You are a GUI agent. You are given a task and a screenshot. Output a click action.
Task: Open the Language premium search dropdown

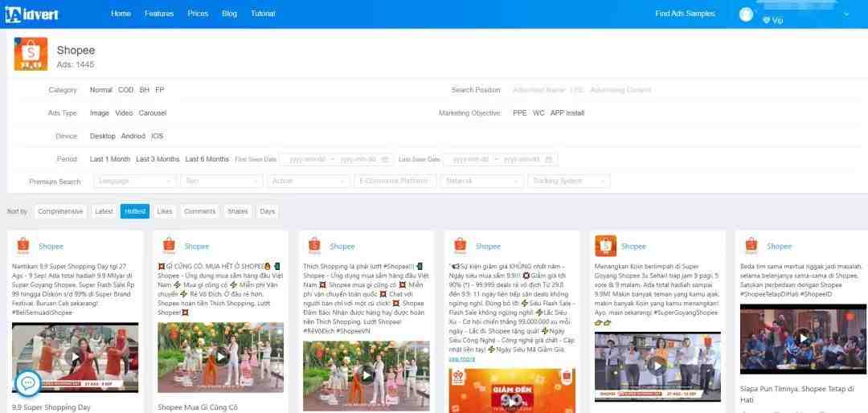click(x=135, y=181)
